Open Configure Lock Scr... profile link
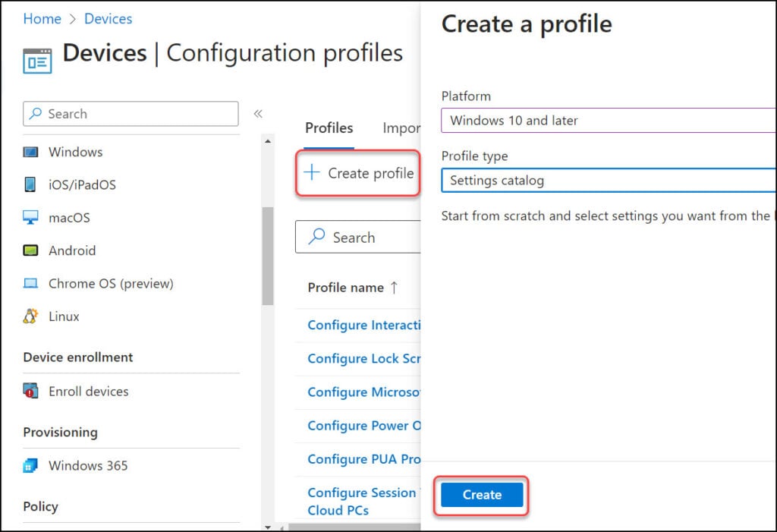The image size is (777, 532). (363, 358)
